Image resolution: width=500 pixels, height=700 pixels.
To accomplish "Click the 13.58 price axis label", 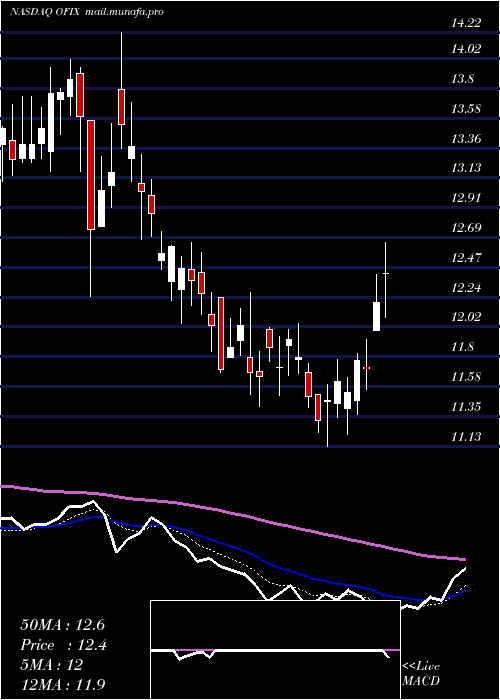I will [466, 108].
